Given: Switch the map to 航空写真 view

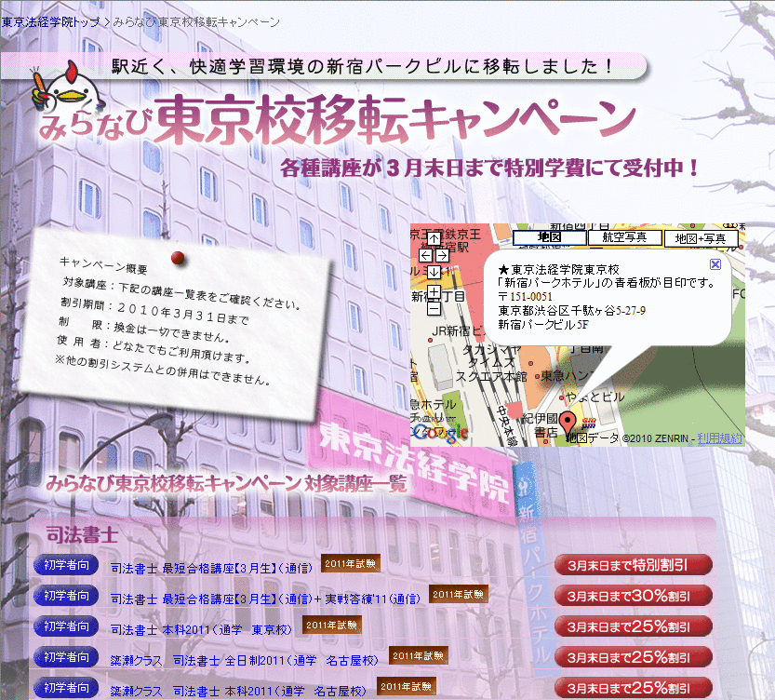Looking at the screenshot, I should (625, 237).
